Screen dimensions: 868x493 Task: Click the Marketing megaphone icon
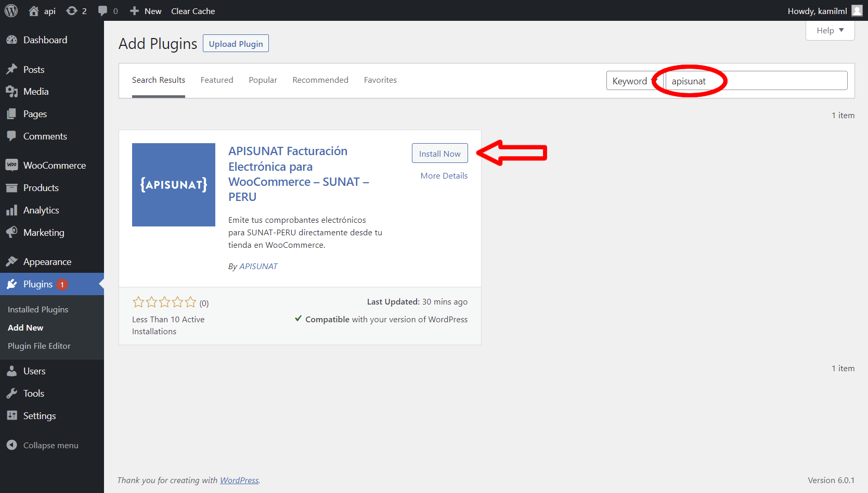tap(11, 233)
